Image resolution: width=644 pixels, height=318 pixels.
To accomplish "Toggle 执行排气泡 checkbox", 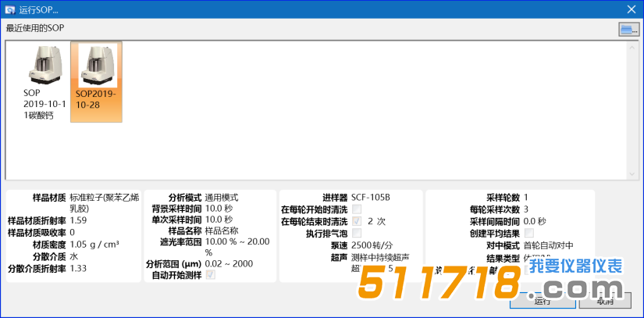I will 357,234.
